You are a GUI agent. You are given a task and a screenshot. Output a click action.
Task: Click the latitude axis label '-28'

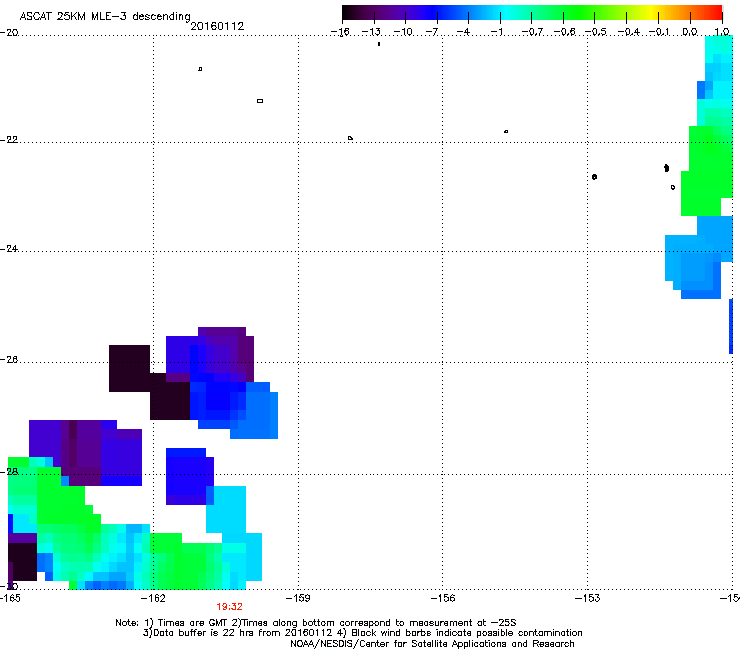[9, 472]
